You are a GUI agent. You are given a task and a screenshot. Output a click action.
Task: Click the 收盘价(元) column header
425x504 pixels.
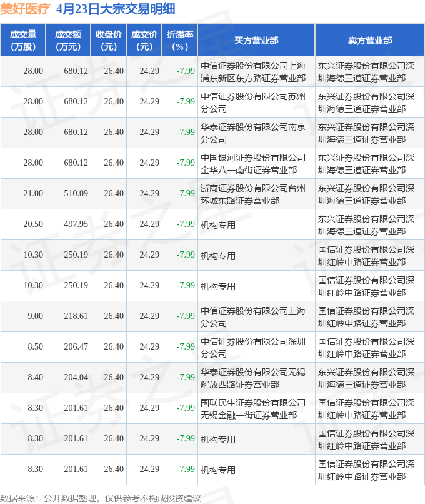108,40
